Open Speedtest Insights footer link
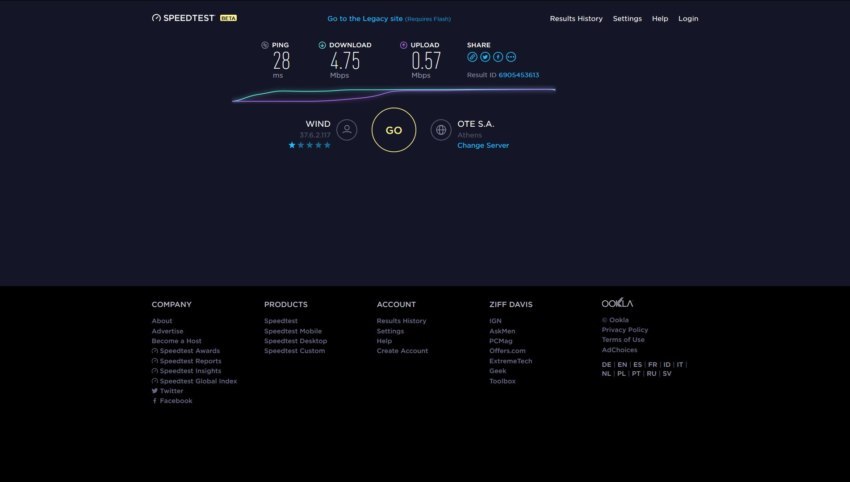This screenshot has width=850, height=482. [x=186, y=371]
